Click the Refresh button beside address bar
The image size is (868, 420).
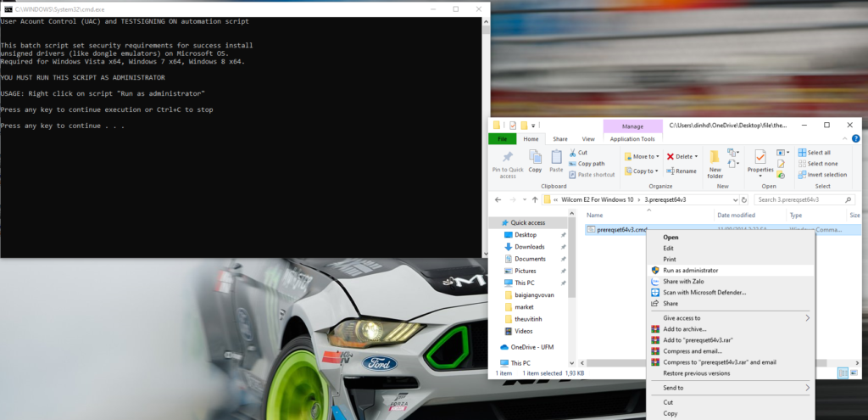click(x=744, y=199)
